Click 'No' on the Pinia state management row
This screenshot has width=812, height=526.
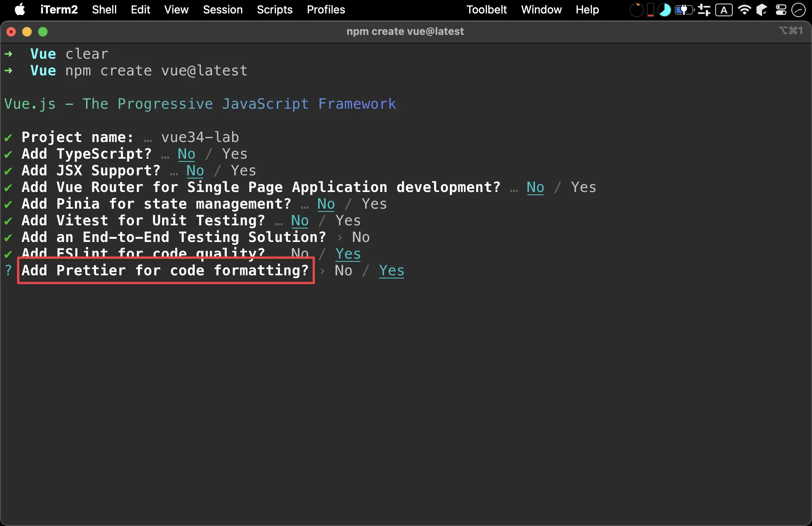(326, 204)
